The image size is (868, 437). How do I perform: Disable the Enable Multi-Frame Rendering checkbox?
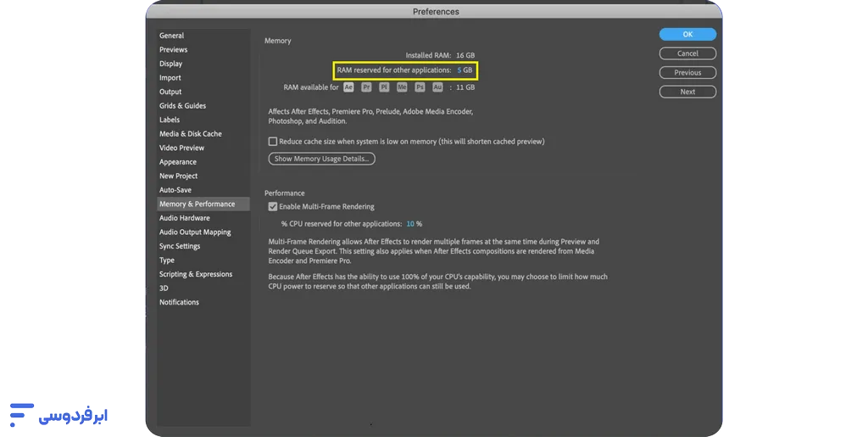point(273,206)
